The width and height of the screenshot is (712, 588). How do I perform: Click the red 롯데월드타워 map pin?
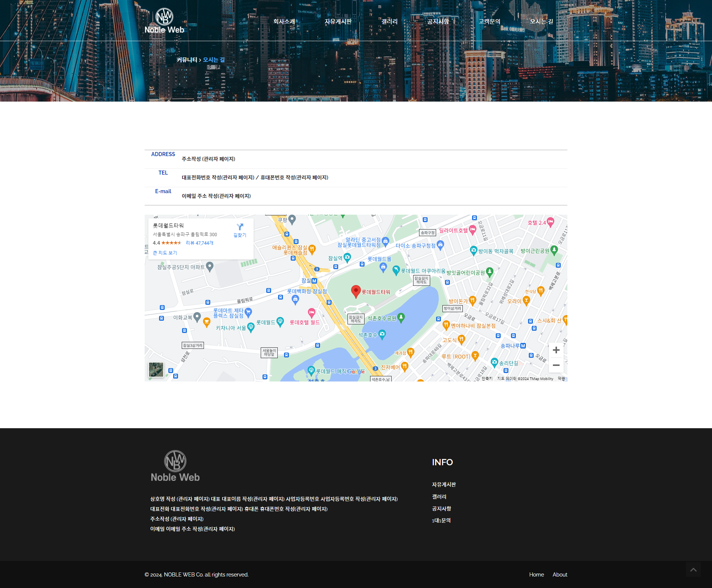tap(356, 291)
